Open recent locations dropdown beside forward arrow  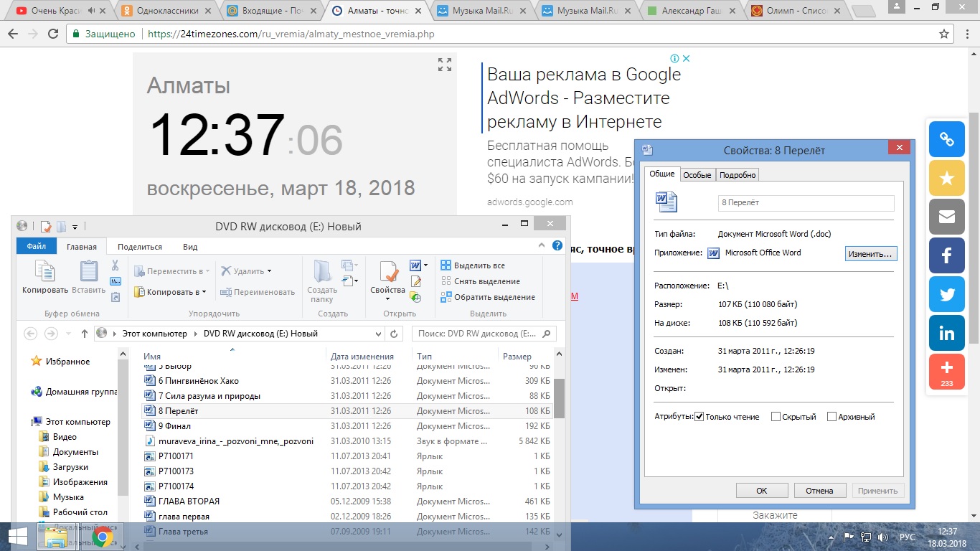click(69, 334)
